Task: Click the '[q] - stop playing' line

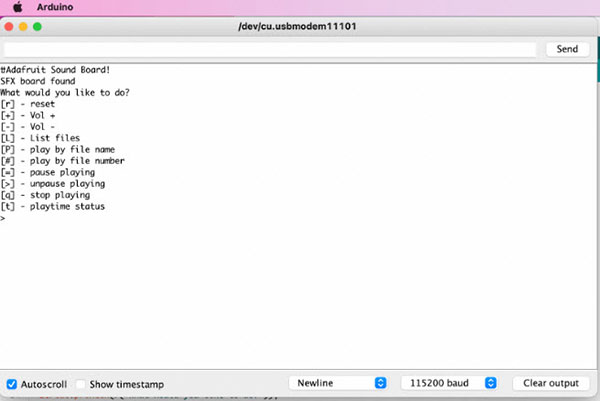Action: (45, 195)
